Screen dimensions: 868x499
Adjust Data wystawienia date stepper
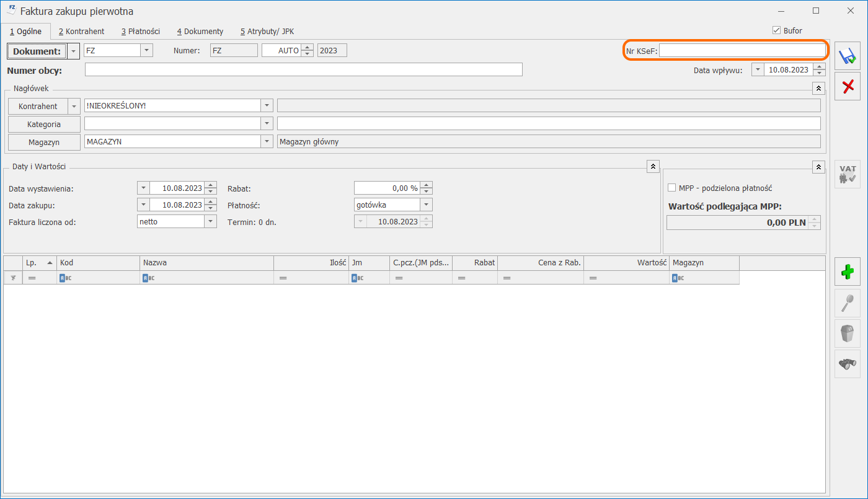[211, 188]
